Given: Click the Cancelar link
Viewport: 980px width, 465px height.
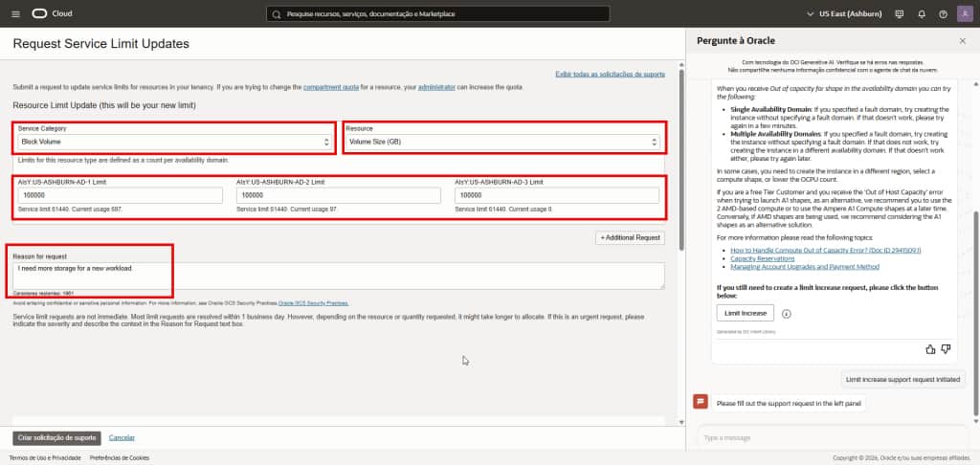Looking at the screenshot, I should [122, 438].
